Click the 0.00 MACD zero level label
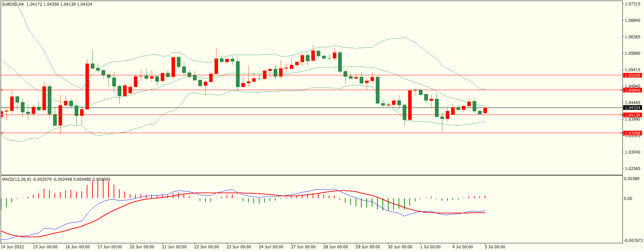This screenshot has height=251, width=644. [628, 199]
